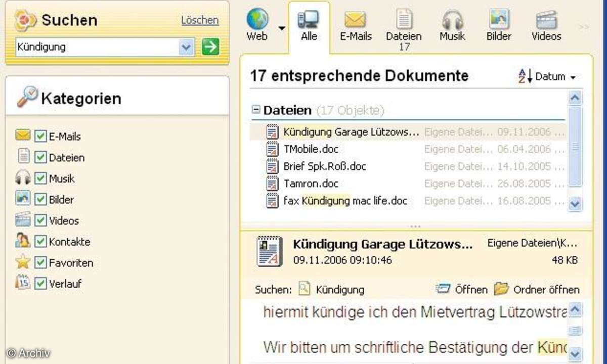Click the Favoriten star icon in categories
Screen dimensions: 607x364
click(x=23, y=262)
